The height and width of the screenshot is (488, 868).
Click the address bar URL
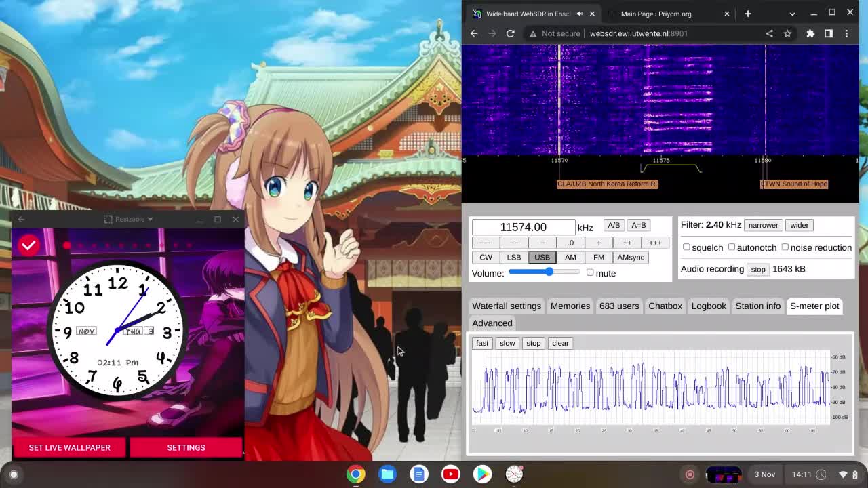pyautogui.click(x=639, y=33)
